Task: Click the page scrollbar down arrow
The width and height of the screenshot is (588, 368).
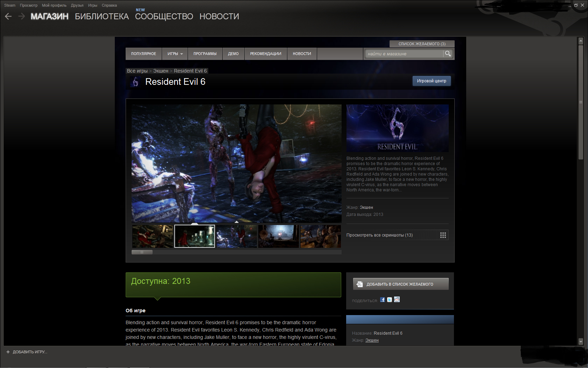Action: coord(581,341)
